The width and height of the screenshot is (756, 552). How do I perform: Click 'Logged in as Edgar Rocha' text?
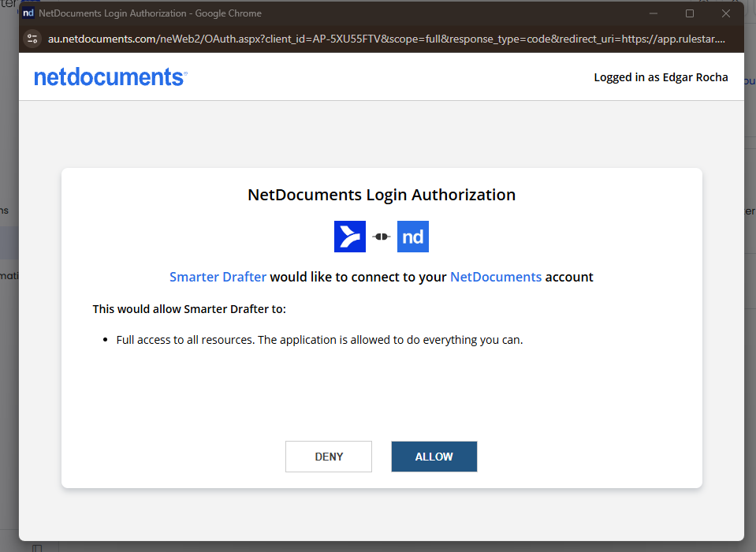coord(661,77)
